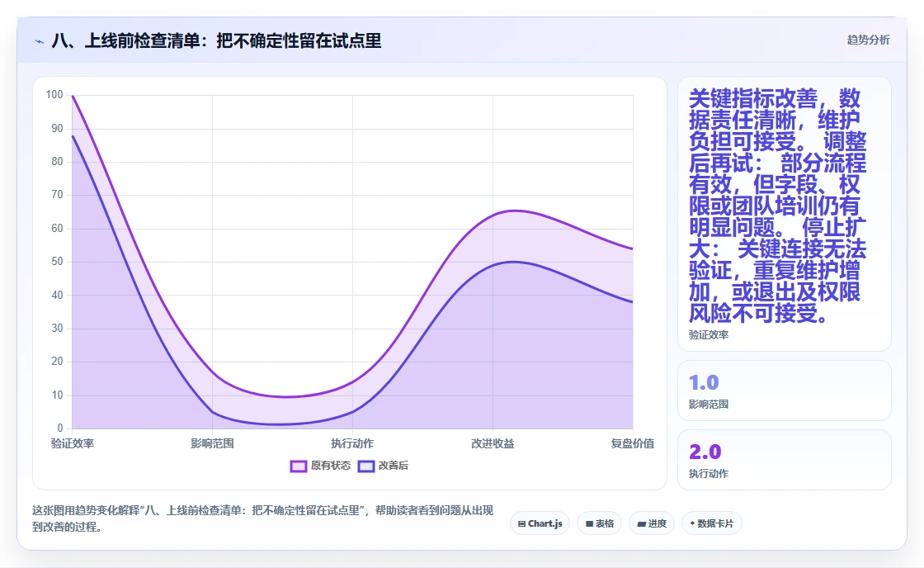Image resolution: width=924 pixels, height=568 pixels.
Task: Click the 复盘价值 x-axis label
Action: [x=632, y=443]
